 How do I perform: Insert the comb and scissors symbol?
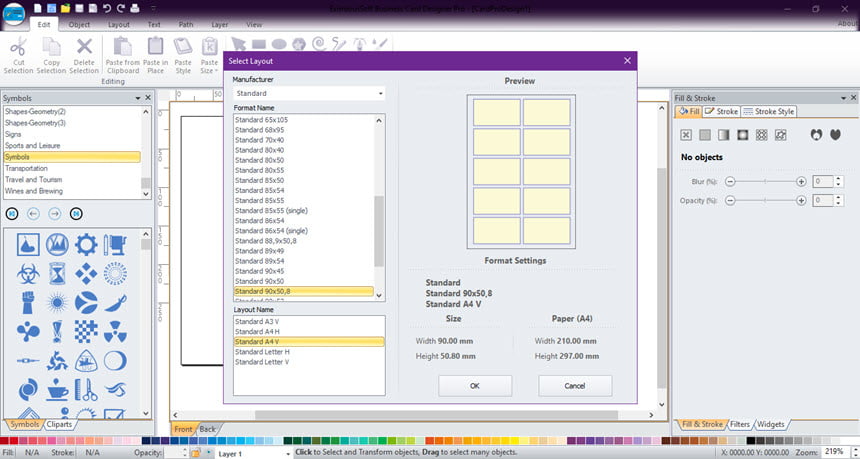coord(86,389)
